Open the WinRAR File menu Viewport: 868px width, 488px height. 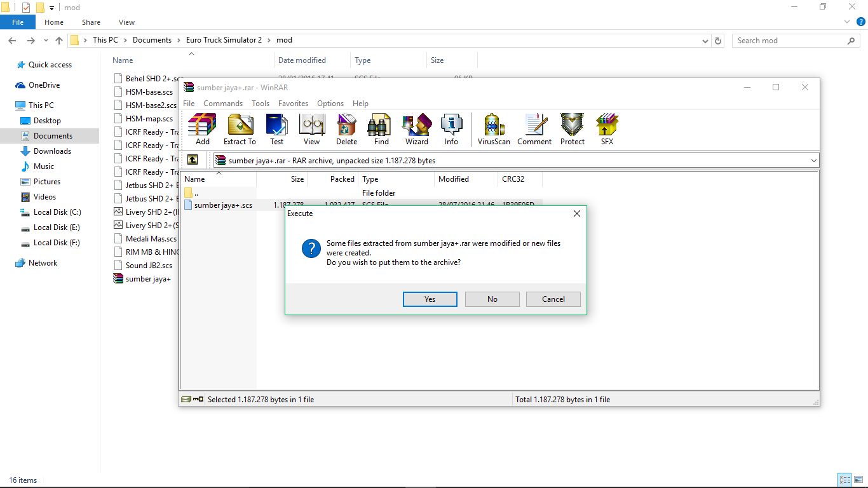pyautogui.click(x=189, y=104)
